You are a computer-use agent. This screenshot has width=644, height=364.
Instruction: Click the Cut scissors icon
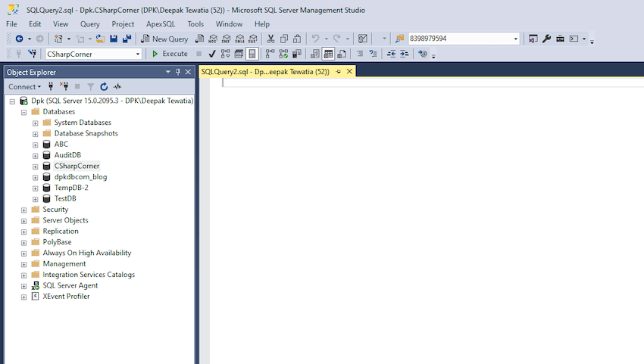[270, 39]
